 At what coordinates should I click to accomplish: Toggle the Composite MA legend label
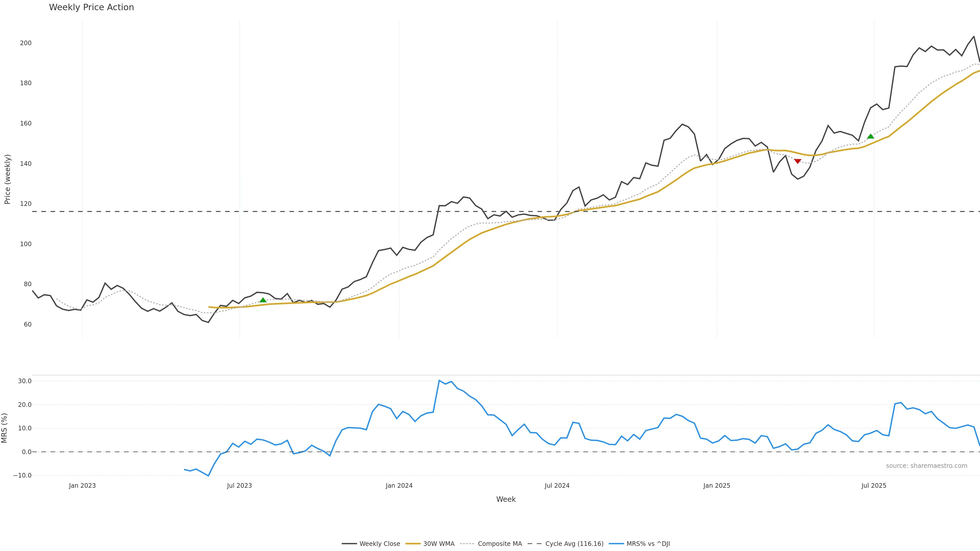coord(500,544)
